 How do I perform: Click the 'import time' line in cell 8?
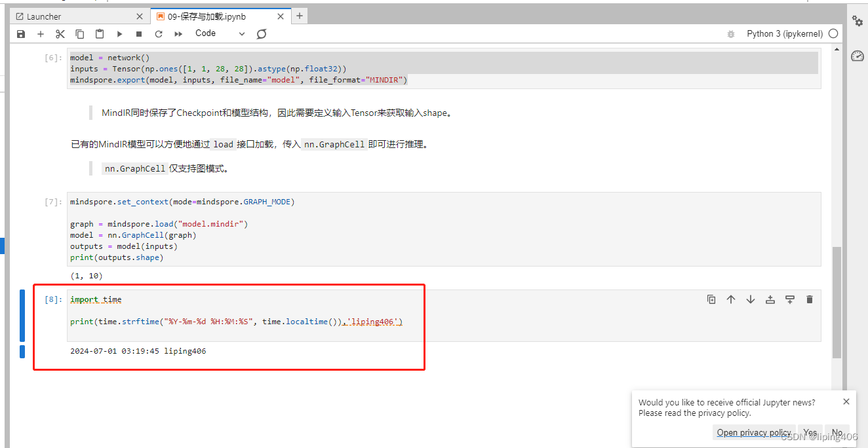coord(96,299)
